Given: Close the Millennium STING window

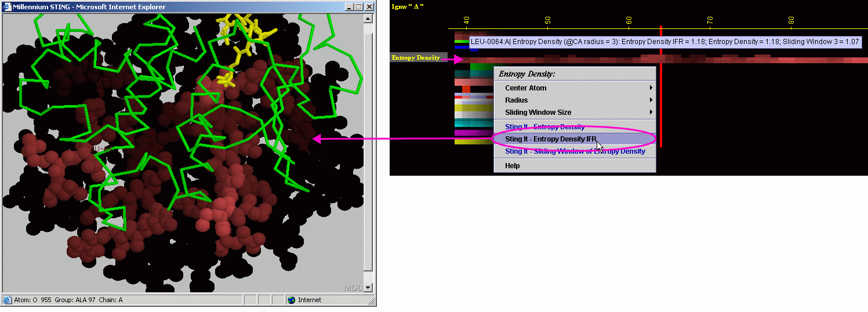Looking at the screenshot, I should [369, 7].
